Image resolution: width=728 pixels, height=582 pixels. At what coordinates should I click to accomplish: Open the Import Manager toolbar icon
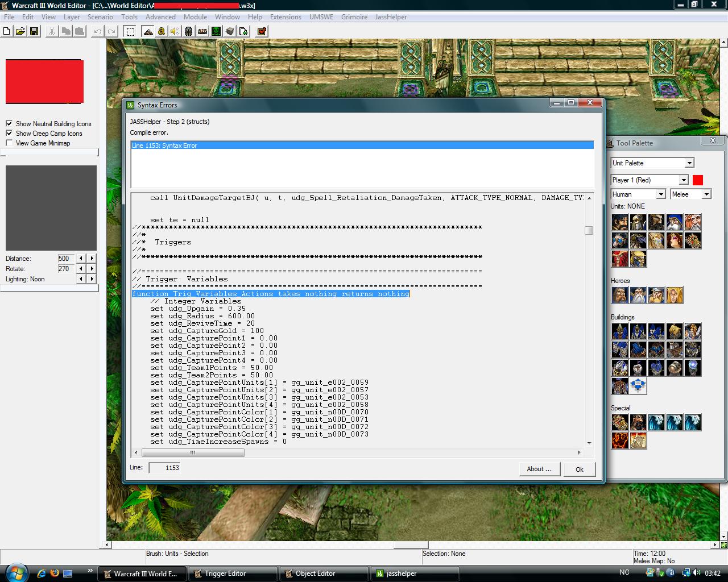tap(243, 31)
